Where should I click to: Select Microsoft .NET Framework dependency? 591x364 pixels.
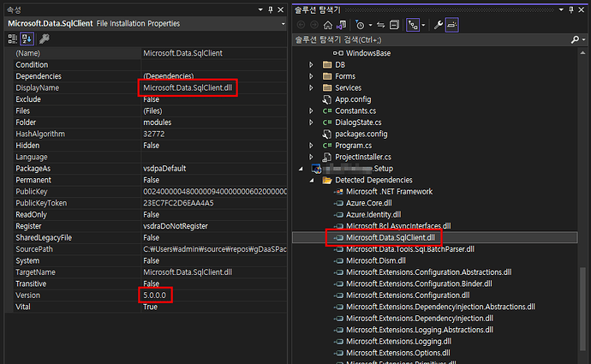tap(390, 192)
